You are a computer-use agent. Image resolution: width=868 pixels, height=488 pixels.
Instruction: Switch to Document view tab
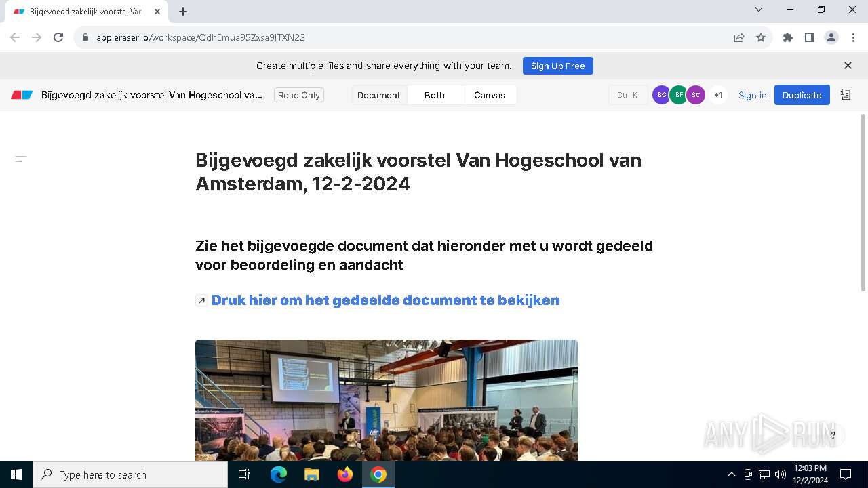tap(378, 95)
